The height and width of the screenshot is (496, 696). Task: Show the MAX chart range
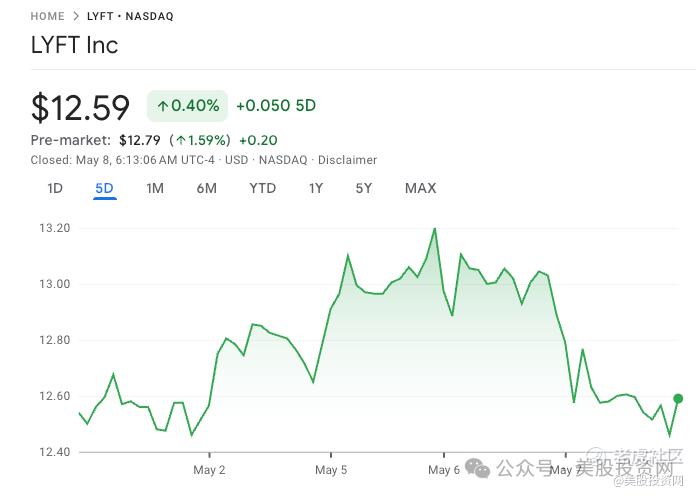point(420,188)
